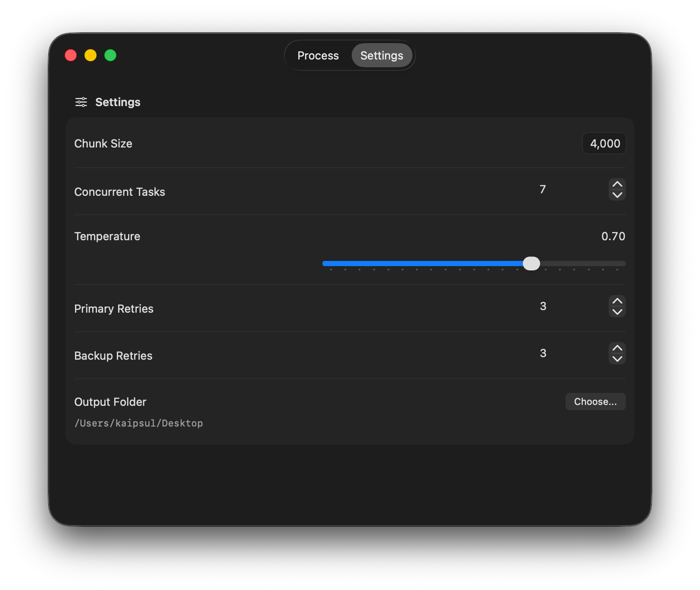Screen dimensions: 700x590
Task: Click the Chunk Size row label
Action: pyautogui.click(x=103, y=143)
